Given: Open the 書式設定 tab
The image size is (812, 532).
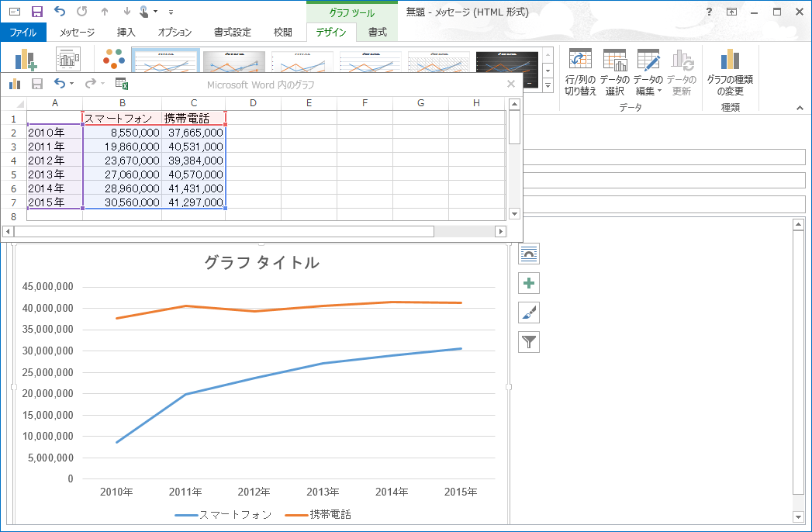Looking at the screenshot, I should click(x=232, y=32).
